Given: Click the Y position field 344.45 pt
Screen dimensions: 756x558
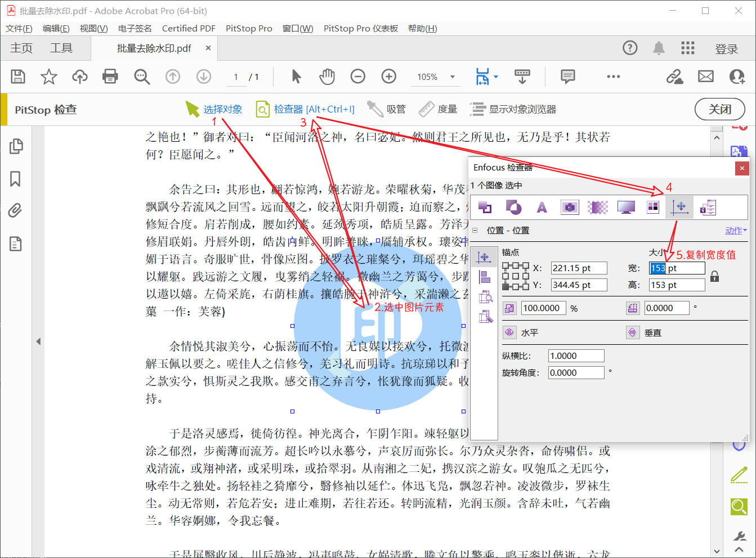Looking at the screenshot, I should [x=579, y=285].
